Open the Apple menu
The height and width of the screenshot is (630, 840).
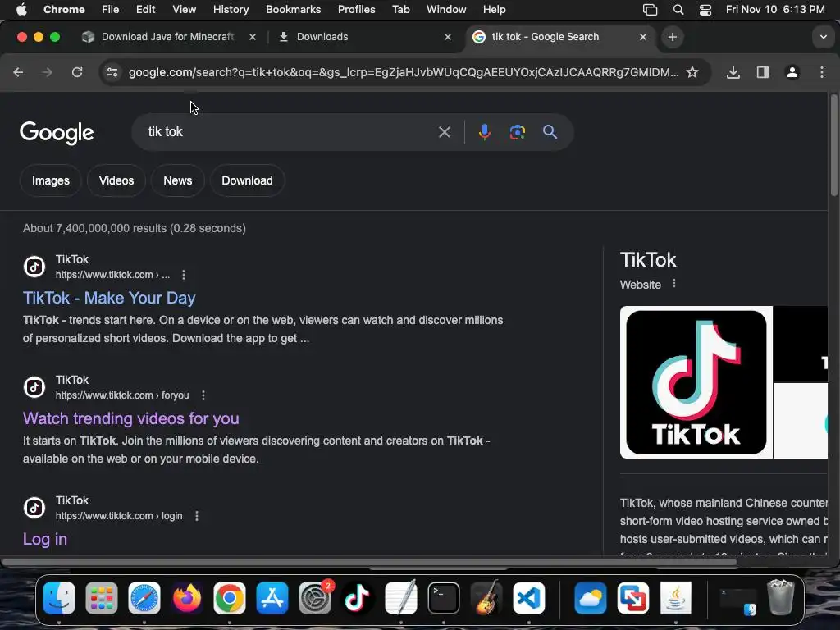tap(21, 9)
